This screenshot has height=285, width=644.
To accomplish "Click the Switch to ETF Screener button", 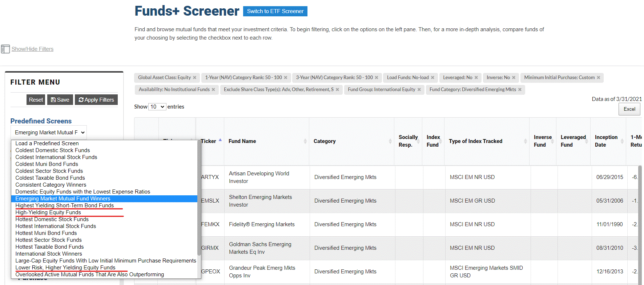I will [x=275, y=11].
